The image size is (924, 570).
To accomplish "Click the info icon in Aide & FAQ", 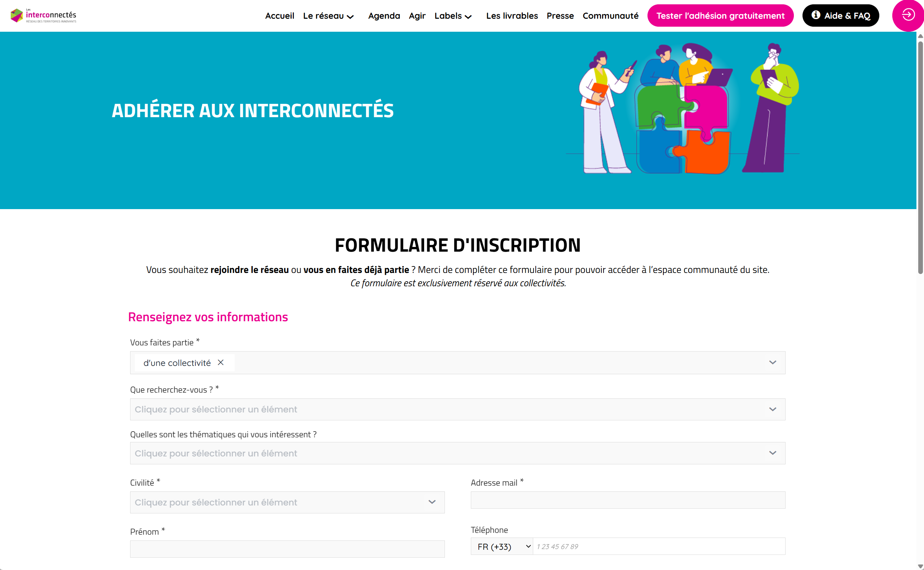I will click(x=816, y=15).
